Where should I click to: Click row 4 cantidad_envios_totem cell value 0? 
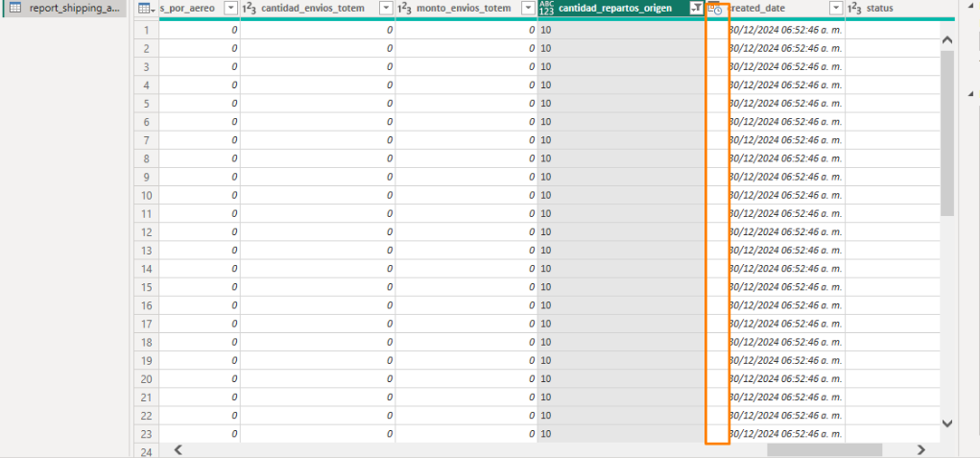[x=318, y=85]
